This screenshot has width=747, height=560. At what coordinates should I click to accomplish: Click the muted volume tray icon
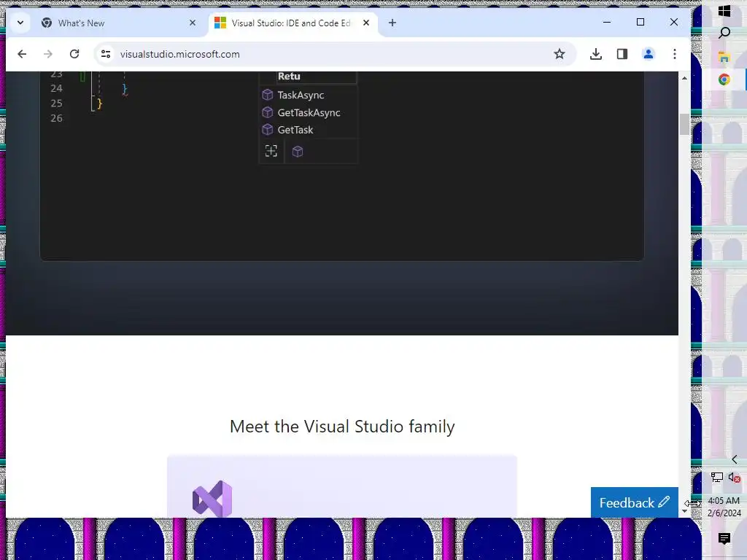click(734, 477)
